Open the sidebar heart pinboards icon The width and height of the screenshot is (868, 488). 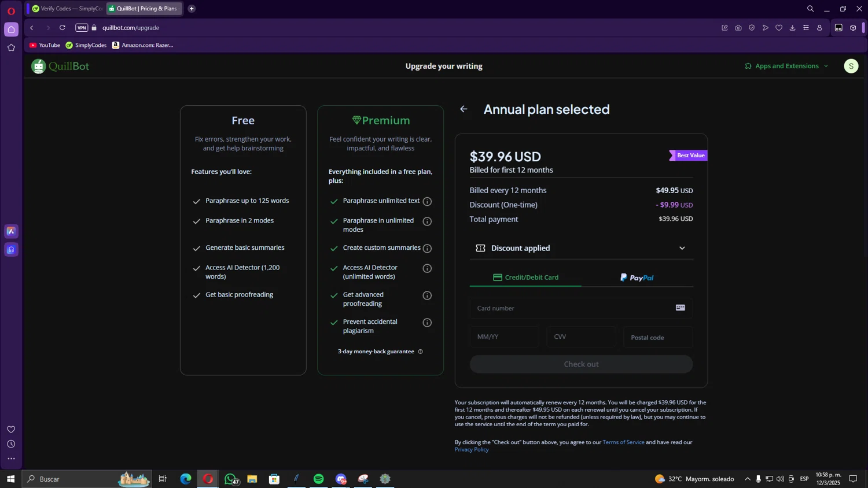click(11, 430)
